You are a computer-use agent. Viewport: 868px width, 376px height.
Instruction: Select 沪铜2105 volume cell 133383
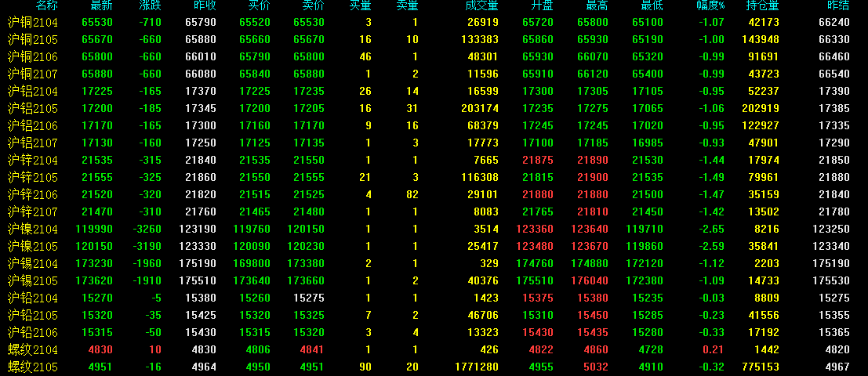[480, 40]
